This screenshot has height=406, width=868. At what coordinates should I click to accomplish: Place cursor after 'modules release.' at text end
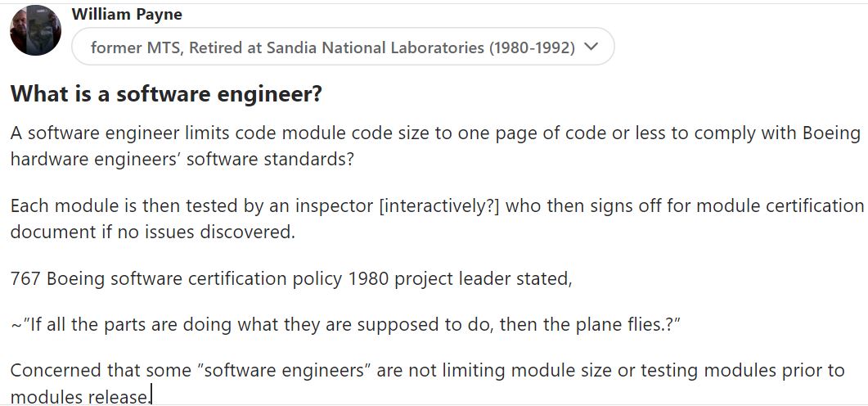151,396
